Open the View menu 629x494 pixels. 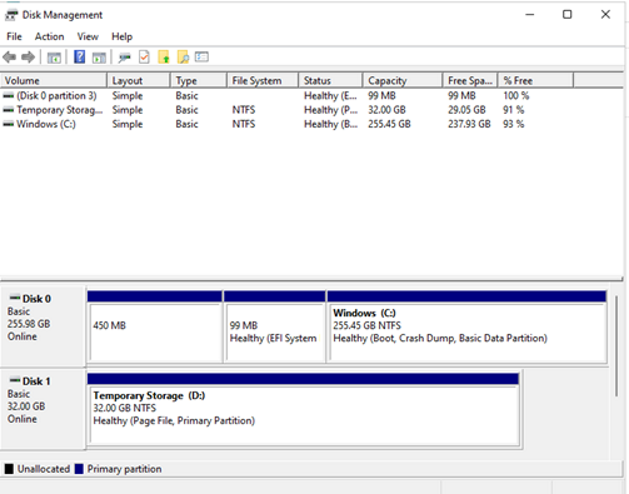87,37
